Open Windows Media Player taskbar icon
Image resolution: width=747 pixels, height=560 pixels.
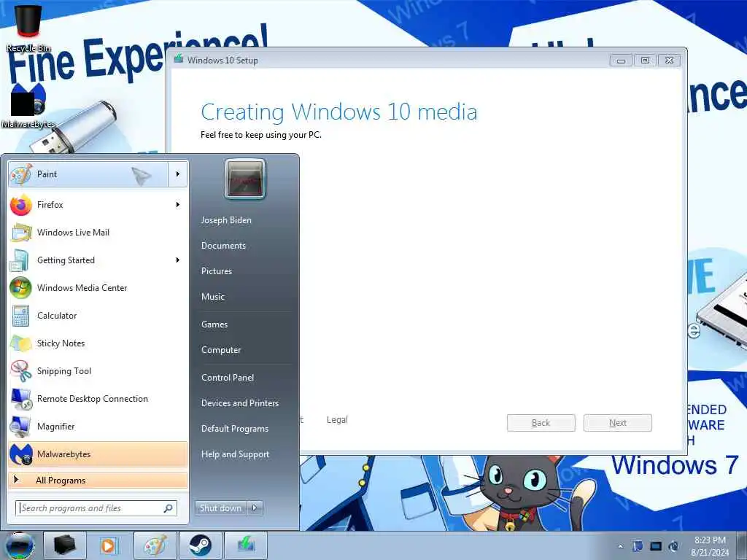pyautogui.click(x=109, y=545)
